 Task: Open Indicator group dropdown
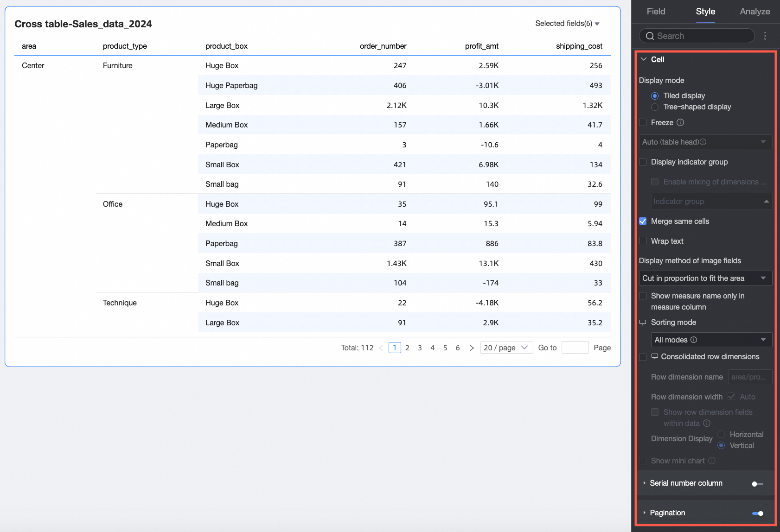pos(711,201)
